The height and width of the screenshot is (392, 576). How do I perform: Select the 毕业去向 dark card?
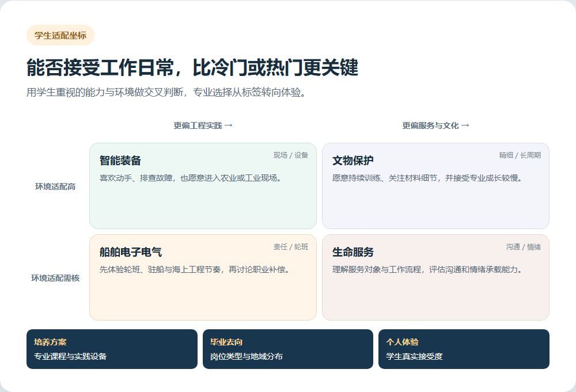pyautogui.click(x=288, y=349)
